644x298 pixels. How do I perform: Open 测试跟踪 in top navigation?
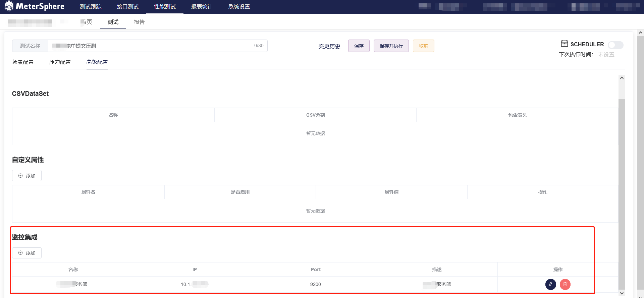click(91, 7)
